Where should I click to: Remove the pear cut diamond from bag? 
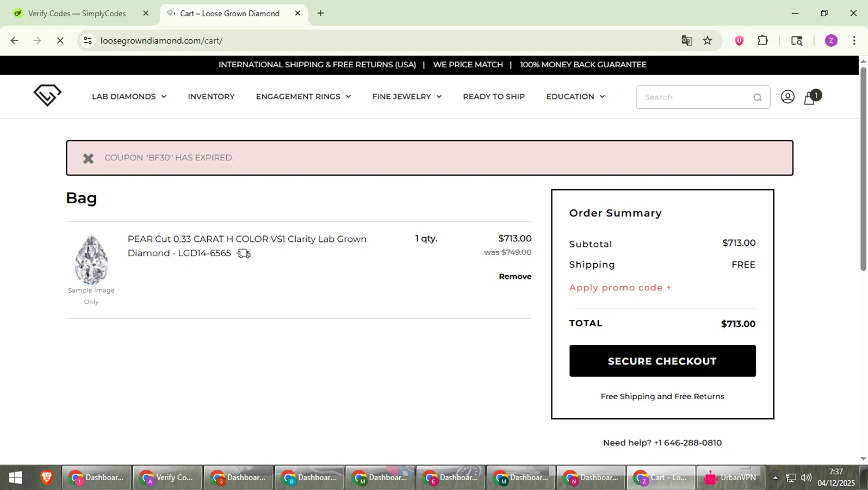point(515,277)
